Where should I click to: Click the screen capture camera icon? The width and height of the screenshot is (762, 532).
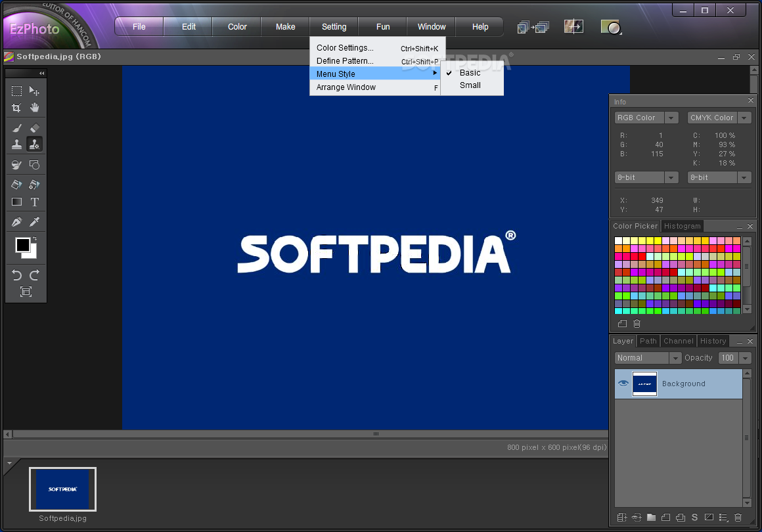point(611,27)
